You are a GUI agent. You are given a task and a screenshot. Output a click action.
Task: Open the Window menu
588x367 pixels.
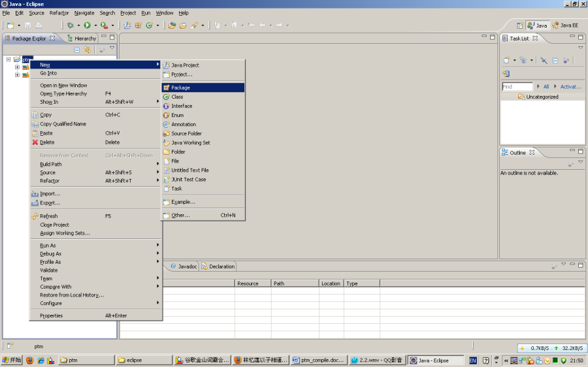(164, 13)
